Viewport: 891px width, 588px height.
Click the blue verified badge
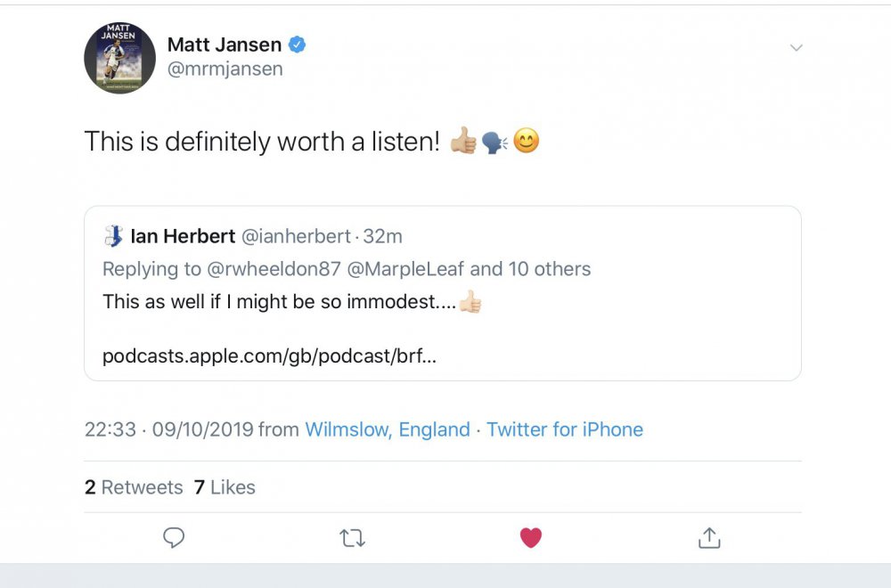coord(298,45)
